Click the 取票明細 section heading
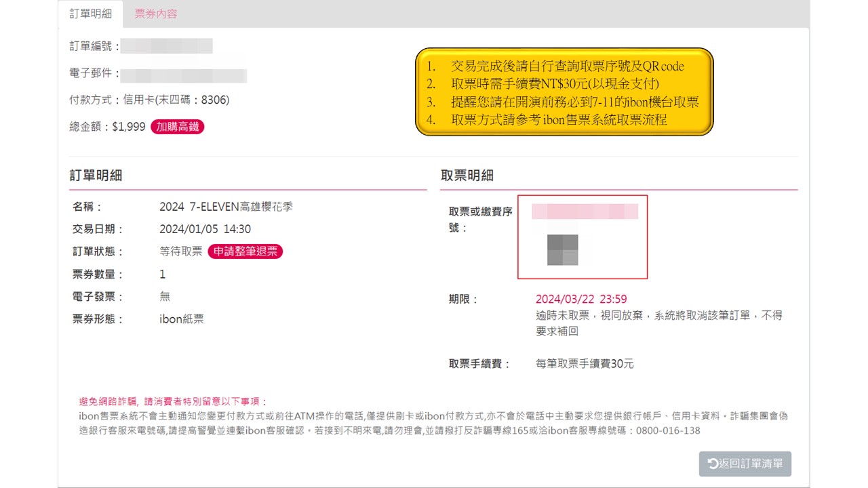Screen dimensions: 868x488 pos(467,176)
